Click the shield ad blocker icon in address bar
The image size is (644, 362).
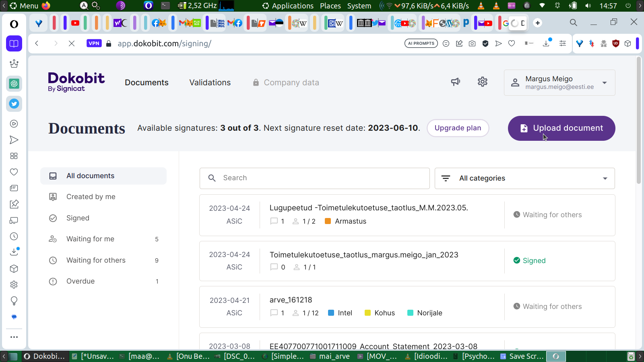click(485, 43)
